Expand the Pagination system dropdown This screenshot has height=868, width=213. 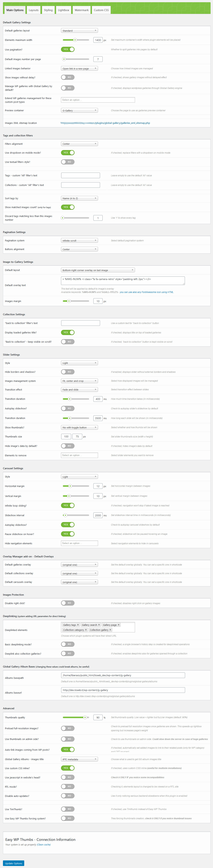click(80, 241)
